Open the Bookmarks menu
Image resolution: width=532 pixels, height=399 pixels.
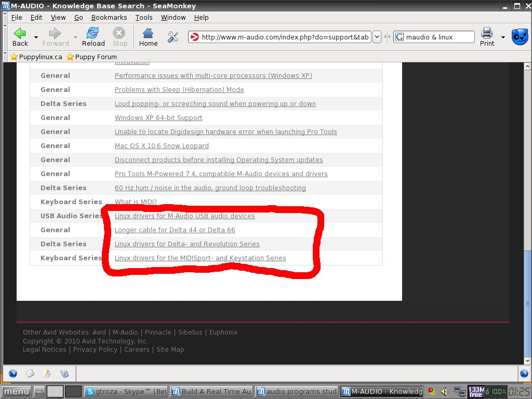point(109,17)
